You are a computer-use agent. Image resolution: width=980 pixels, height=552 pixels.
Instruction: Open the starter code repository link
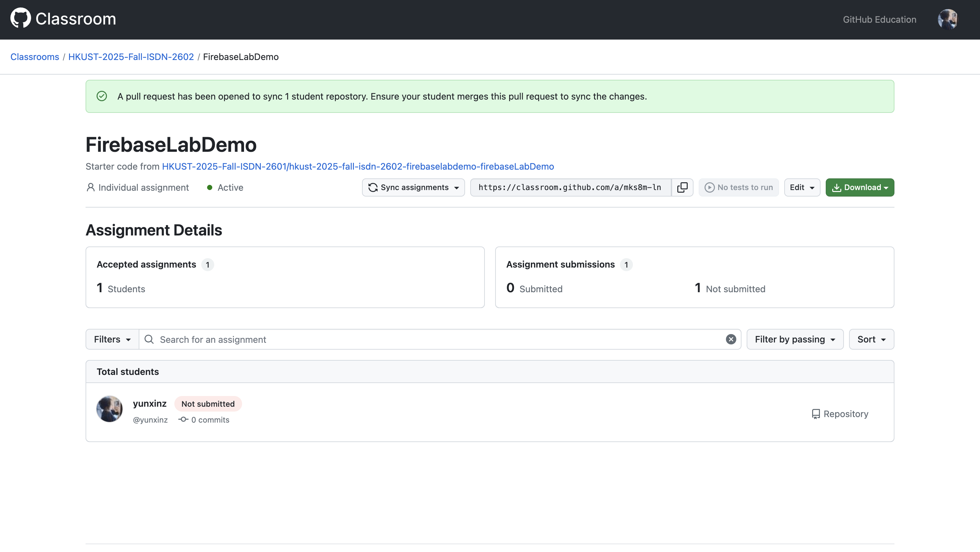pos(357,166)
